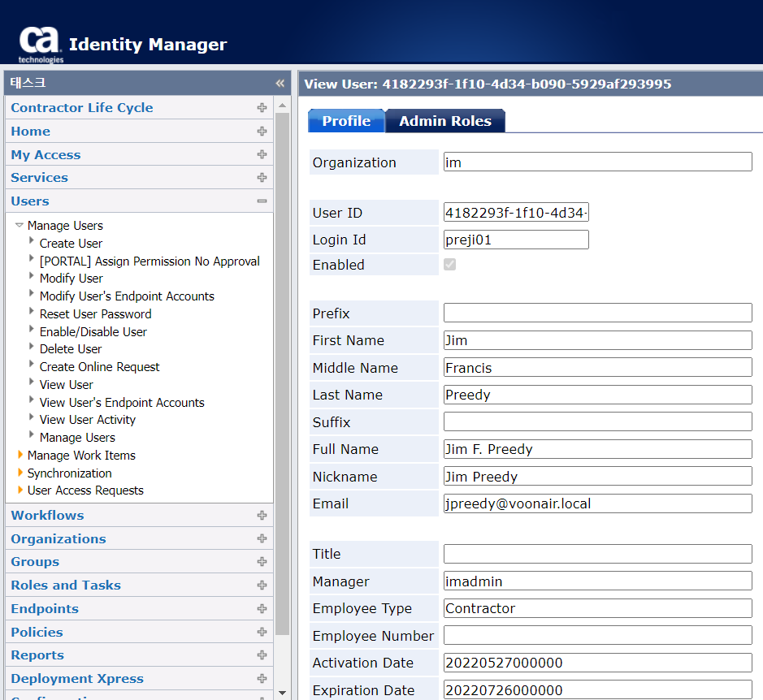Image resolution: width=763 pixels, height=700 pixels.
Task: Click the User ID field
Action: [516, 213]
